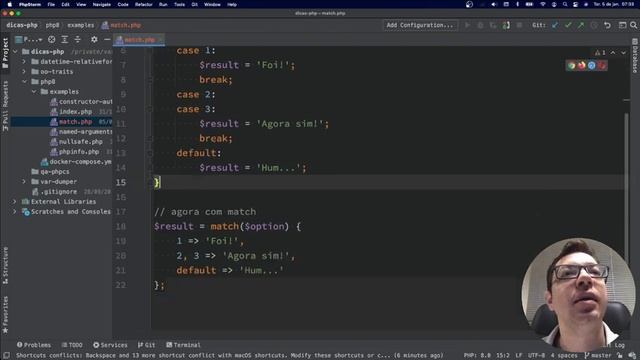
Task: Open the IDE window layout icon
Action: pos(622,25)
